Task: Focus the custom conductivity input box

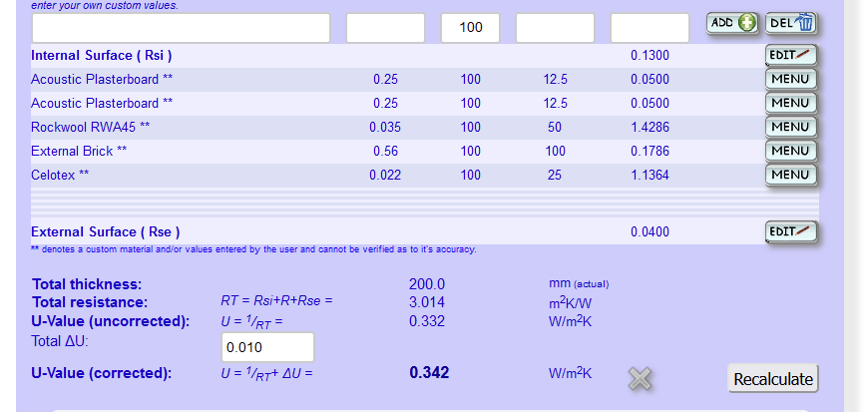Action: point(385,28)
